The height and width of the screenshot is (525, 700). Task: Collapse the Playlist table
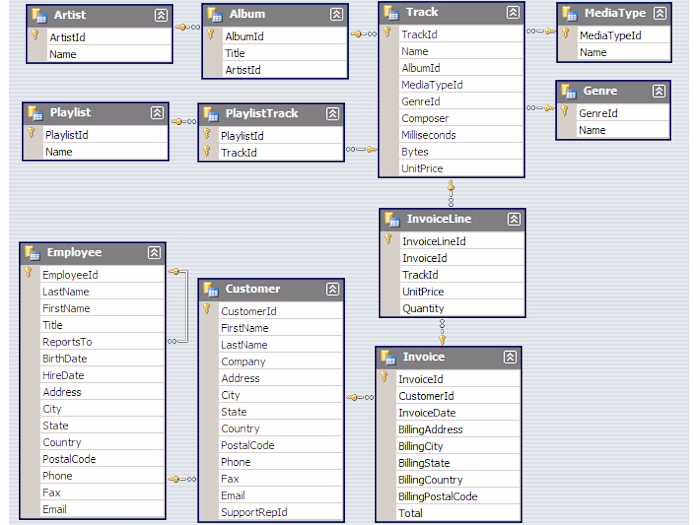157,112
